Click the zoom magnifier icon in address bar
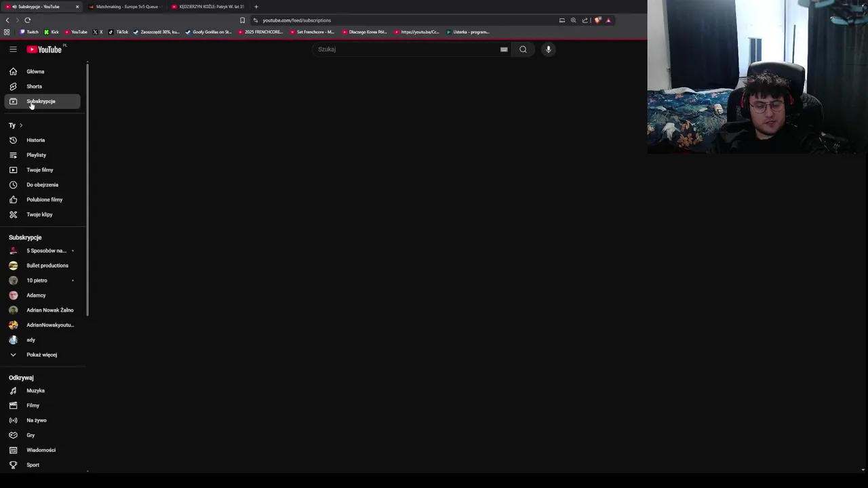 pyautogui.click(x=574, y=20)
